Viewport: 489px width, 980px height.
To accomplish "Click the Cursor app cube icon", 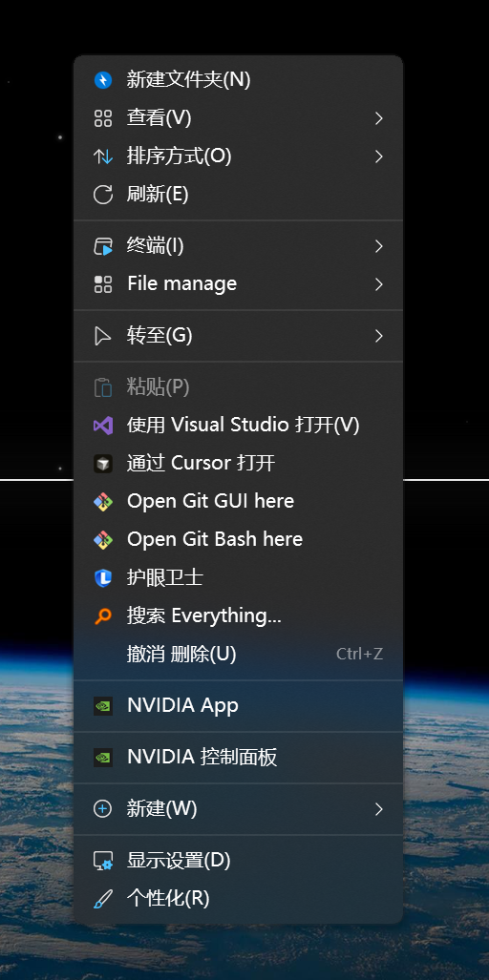I will point(102,464).
